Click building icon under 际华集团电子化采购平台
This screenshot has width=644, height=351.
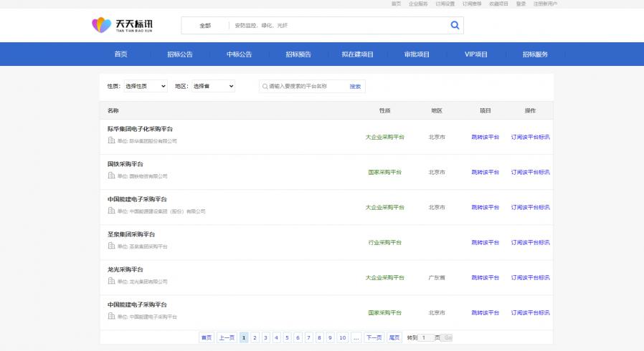pos(111,140)
